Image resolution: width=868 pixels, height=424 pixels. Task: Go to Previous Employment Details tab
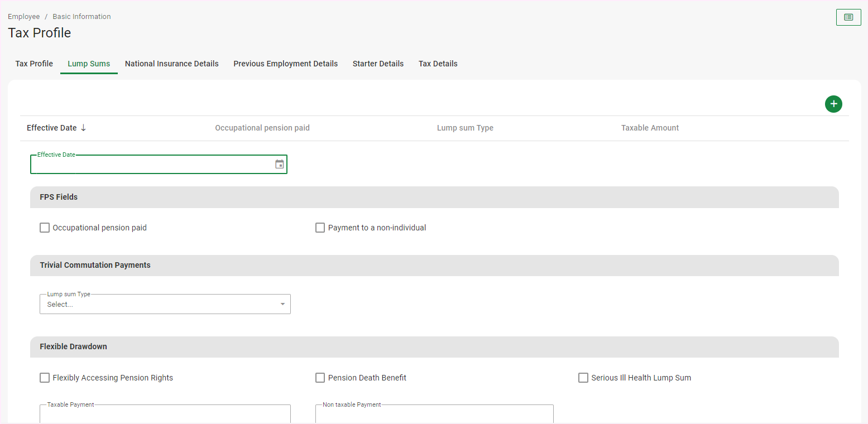coord(285,64)
